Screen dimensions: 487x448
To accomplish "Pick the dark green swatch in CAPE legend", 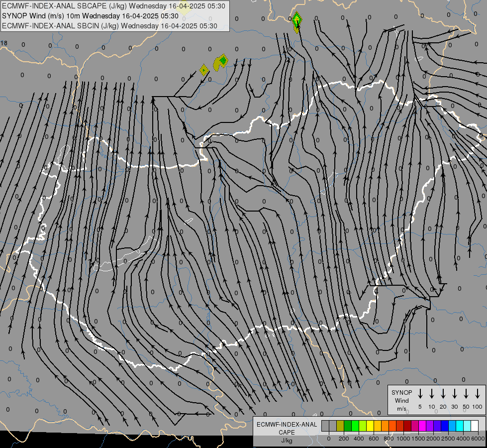I will pyautogui.click(x=348, y=426).
